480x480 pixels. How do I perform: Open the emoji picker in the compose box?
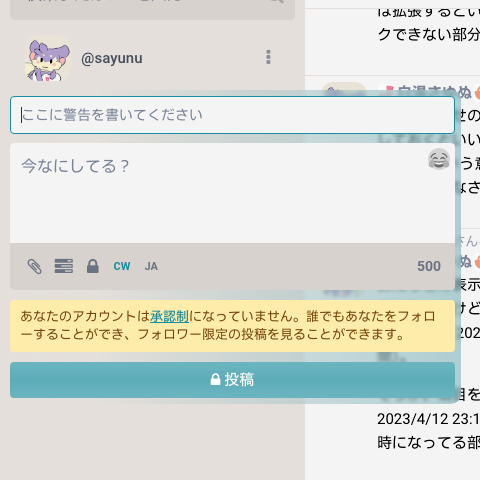point(439,159)
